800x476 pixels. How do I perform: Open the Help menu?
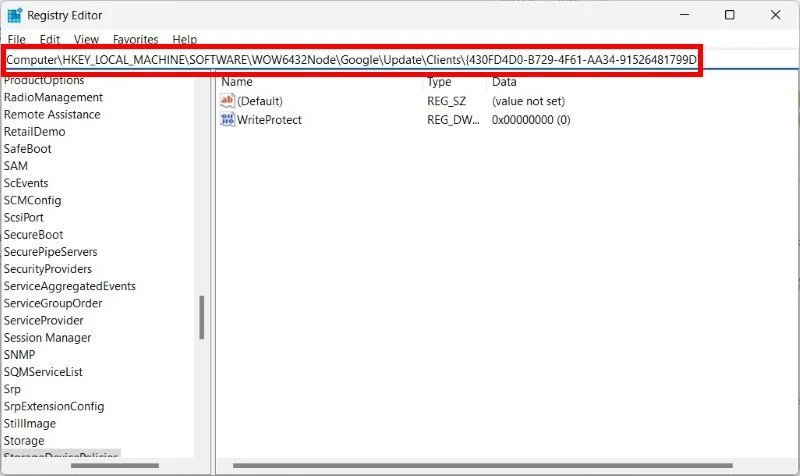tap(185, 39)
